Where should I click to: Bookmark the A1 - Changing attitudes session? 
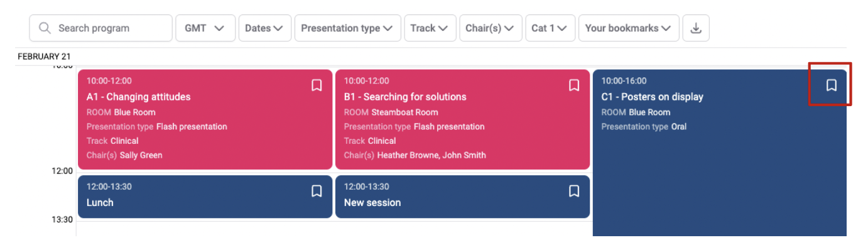(317, 85)
